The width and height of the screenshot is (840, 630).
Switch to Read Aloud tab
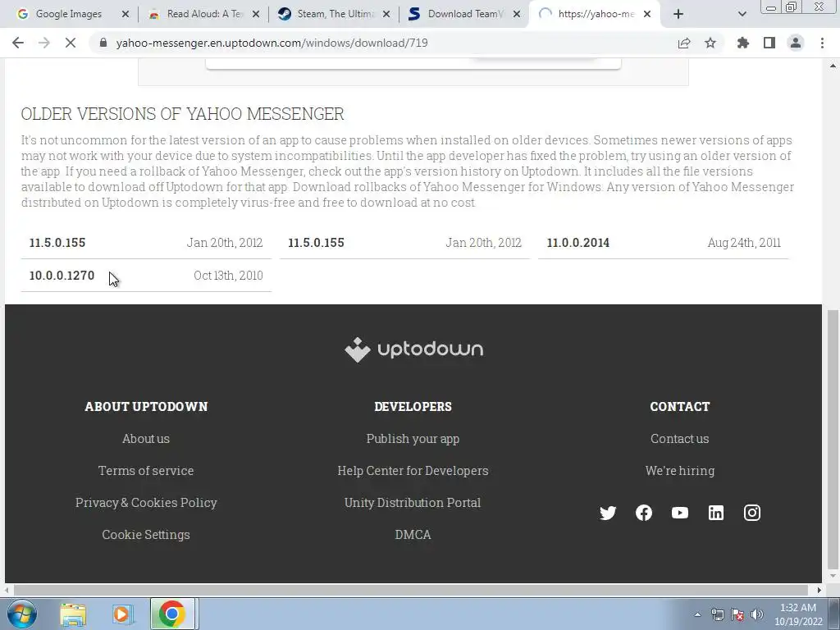coord(203,14)
